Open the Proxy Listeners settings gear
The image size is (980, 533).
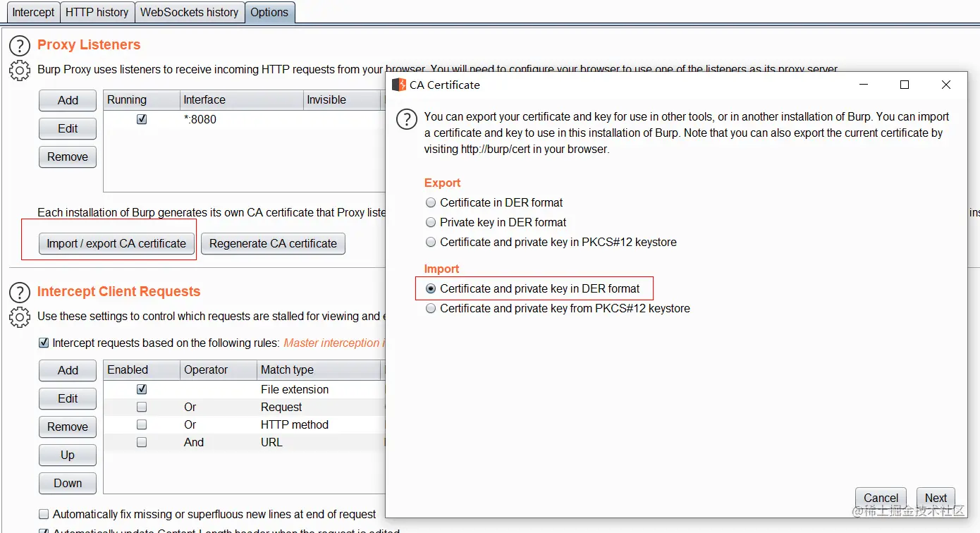click(19, 71)
